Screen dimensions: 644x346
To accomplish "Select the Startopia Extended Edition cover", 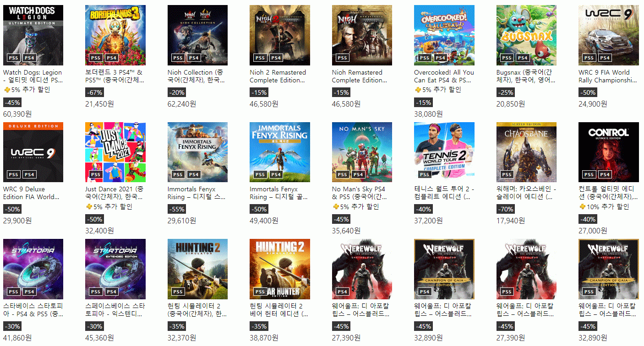I will [115, 269].
